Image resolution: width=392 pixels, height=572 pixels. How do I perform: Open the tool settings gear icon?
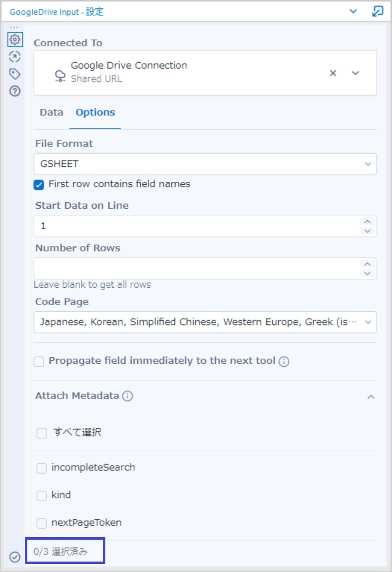point(15,40)
